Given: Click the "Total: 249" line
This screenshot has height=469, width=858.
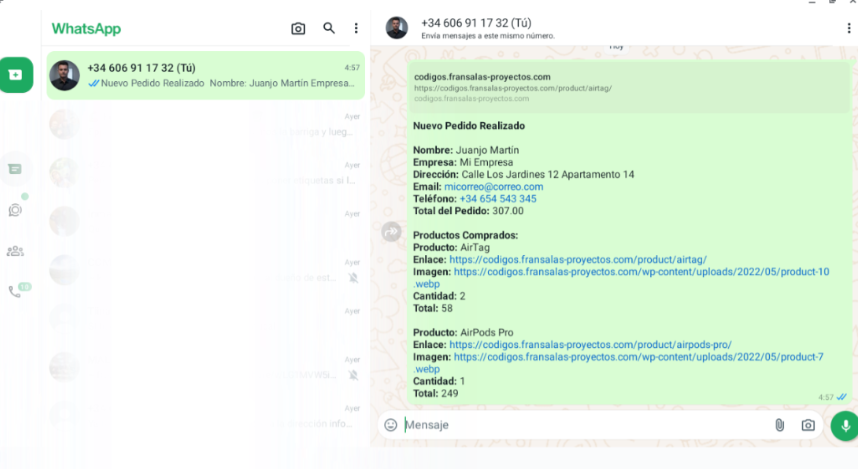Looking at the screenshot, I should (x=436, y=393).
